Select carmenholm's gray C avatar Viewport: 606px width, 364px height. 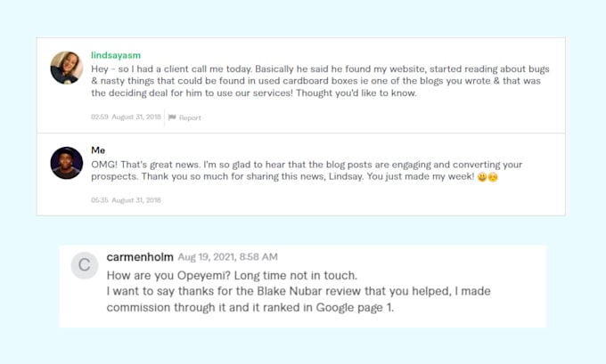click(x=85, y=265)
